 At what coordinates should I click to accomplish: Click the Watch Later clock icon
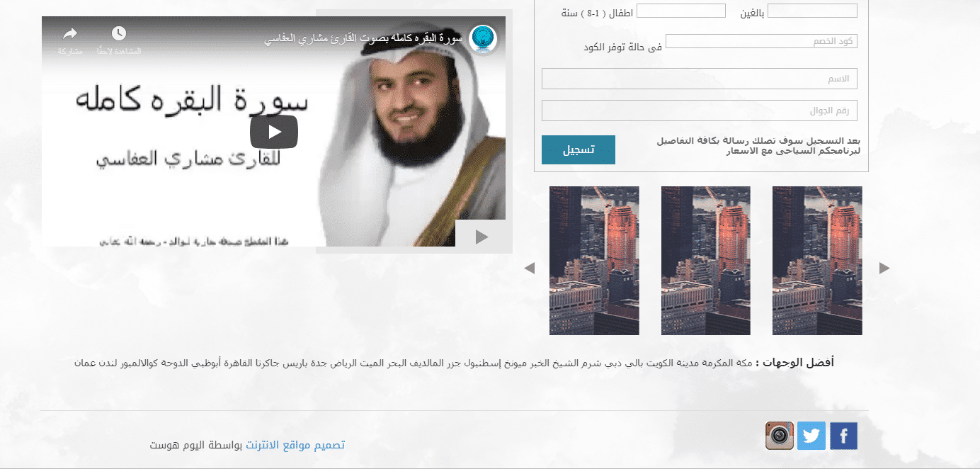[x=119, y=33]
